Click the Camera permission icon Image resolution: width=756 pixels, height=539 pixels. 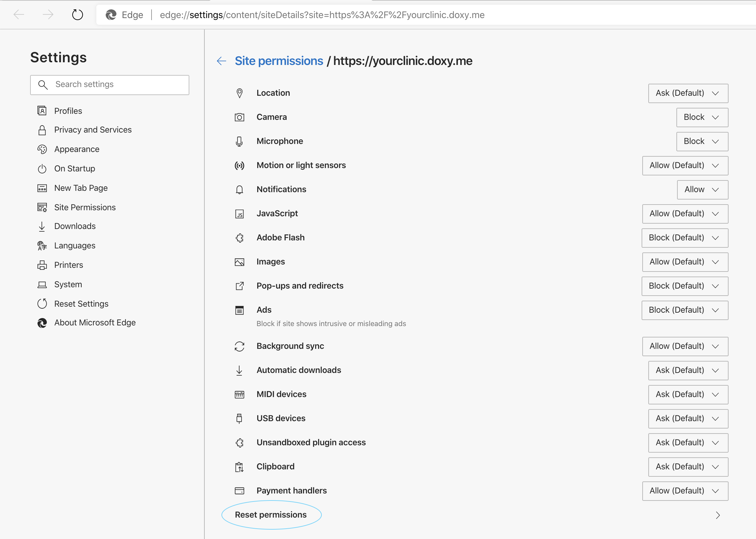pyautogui.click(x=239, y=117)
